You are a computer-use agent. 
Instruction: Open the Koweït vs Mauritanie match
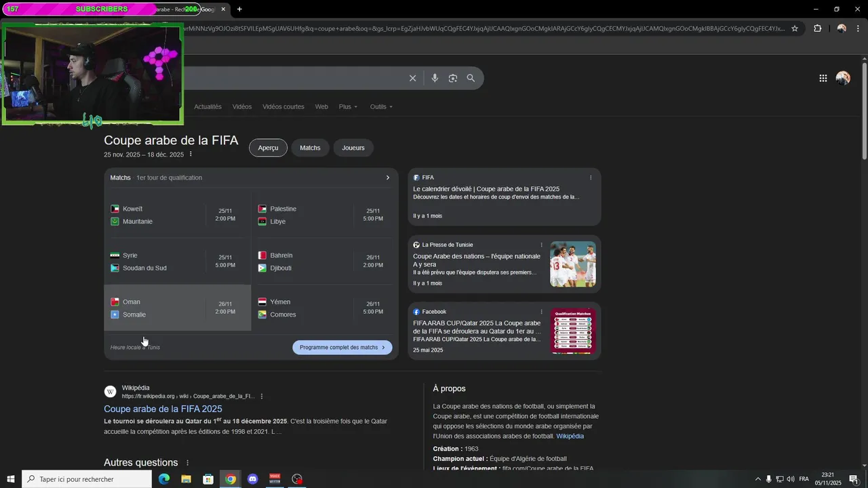[x=178, y=215]
